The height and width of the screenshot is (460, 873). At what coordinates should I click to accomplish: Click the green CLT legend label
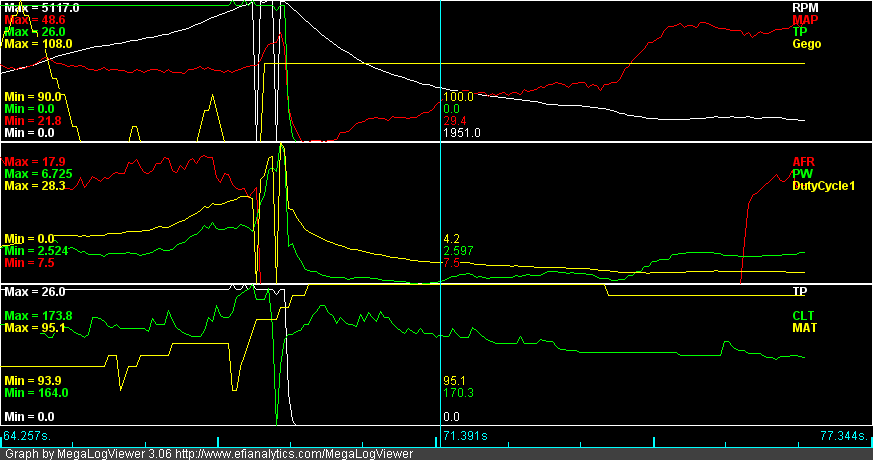[803, 315]
